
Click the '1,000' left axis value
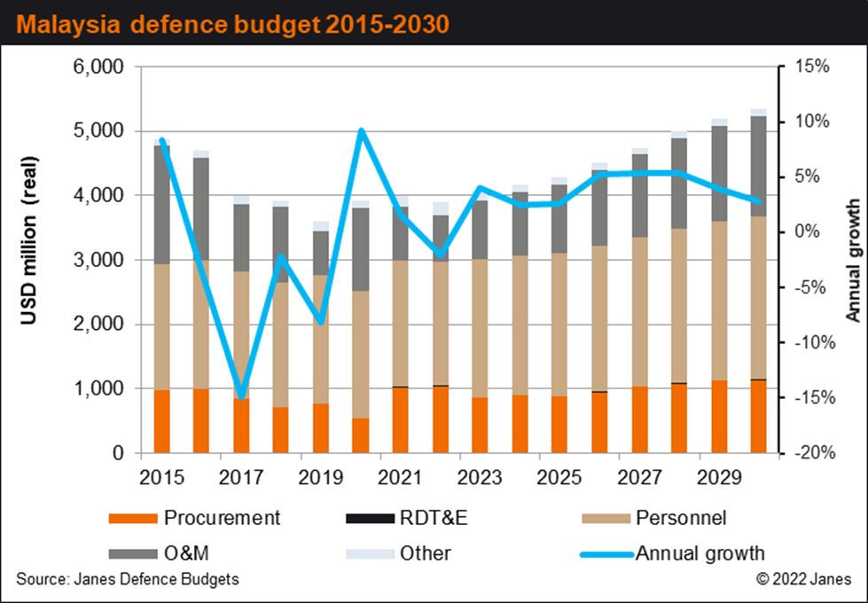coord(98,388)
